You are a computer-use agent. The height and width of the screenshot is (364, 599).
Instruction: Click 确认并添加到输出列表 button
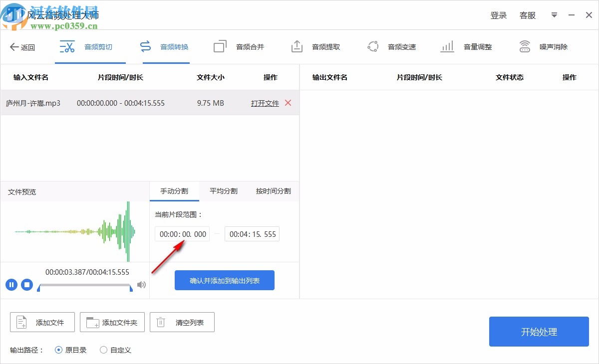coord(224,280)
